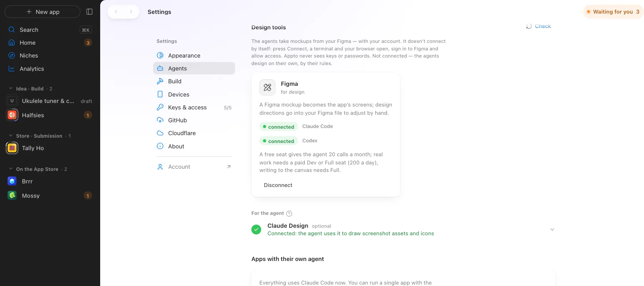The image size is (644, 286).
Task: Open the Ukulele tuner draft app
Action: [x=50, y=101]
